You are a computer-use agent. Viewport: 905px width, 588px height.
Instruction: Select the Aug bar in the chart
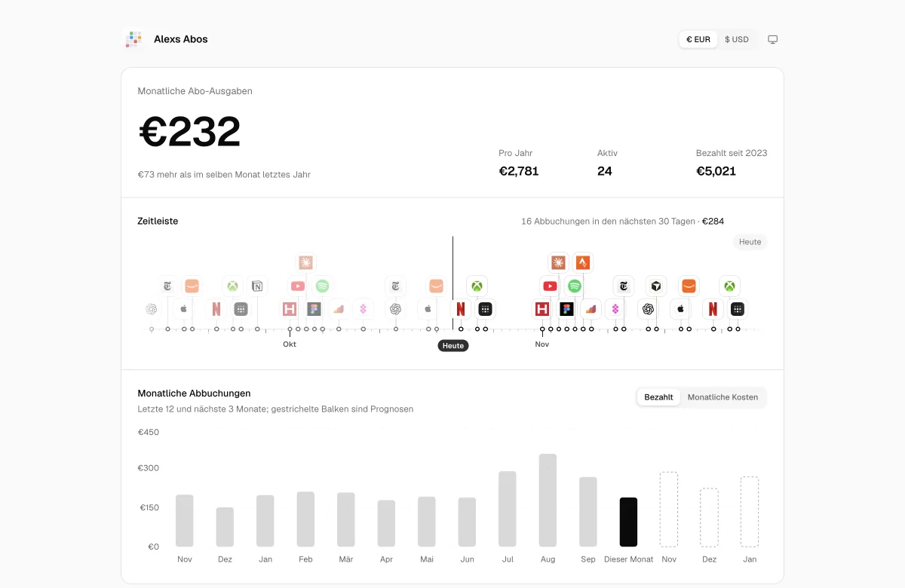(x=548, y=500)
